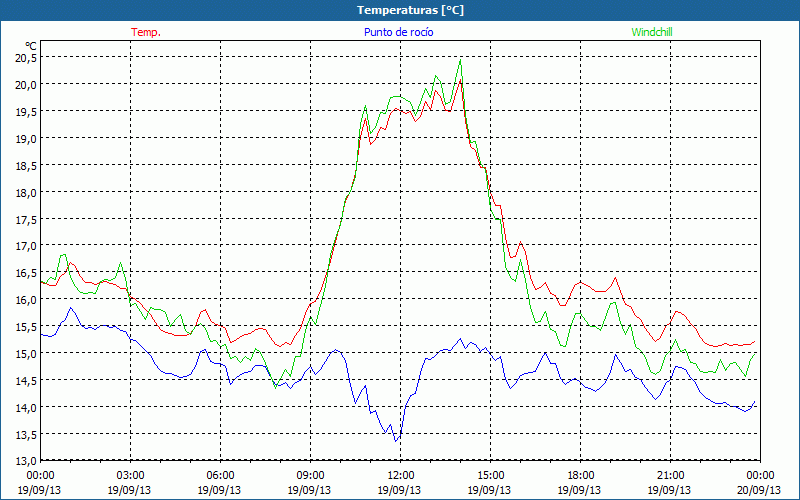The height and width of the screenshot is (500, 800).
Task: Click the 15:00 time axis label
Action: 490,476
